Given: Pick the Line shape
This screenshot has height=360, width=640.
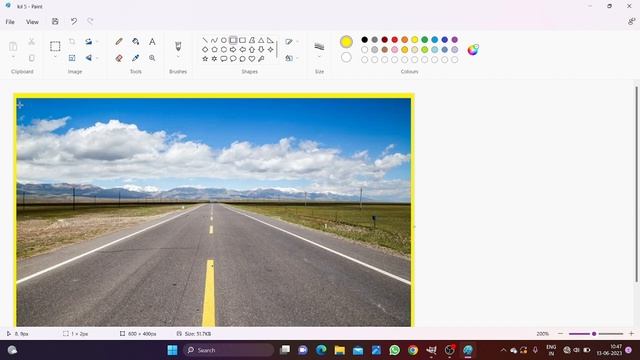Looking at the screenshot, I should tap(205, 40).
